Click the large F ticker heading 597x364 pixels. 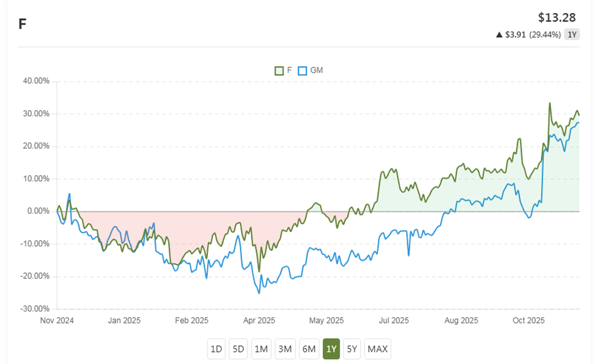coord(22,24)
